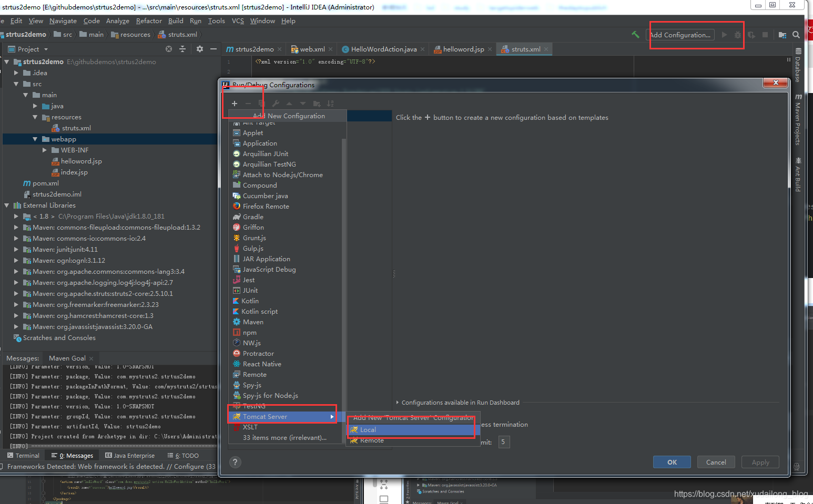Switch to HelloWordAction.java tab
The width and height of the screenshot is (813, 504).
(x=383, y=49)
